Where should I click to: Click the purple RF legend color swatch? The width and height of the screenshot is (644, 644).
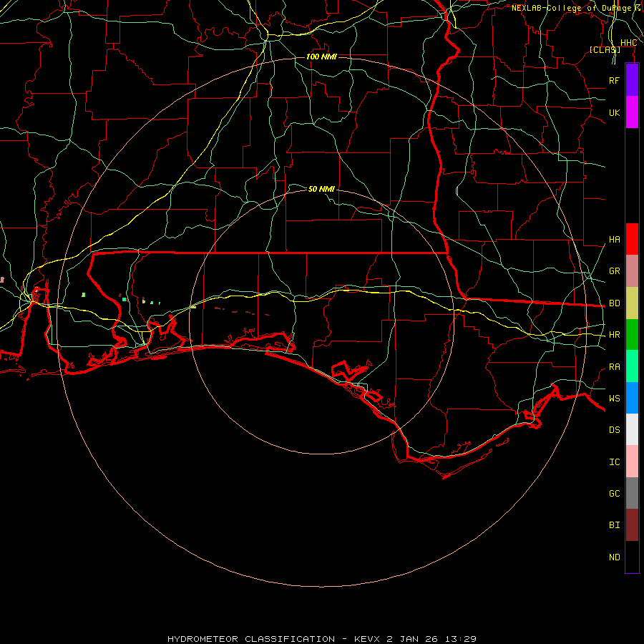(x=632, y=80)
